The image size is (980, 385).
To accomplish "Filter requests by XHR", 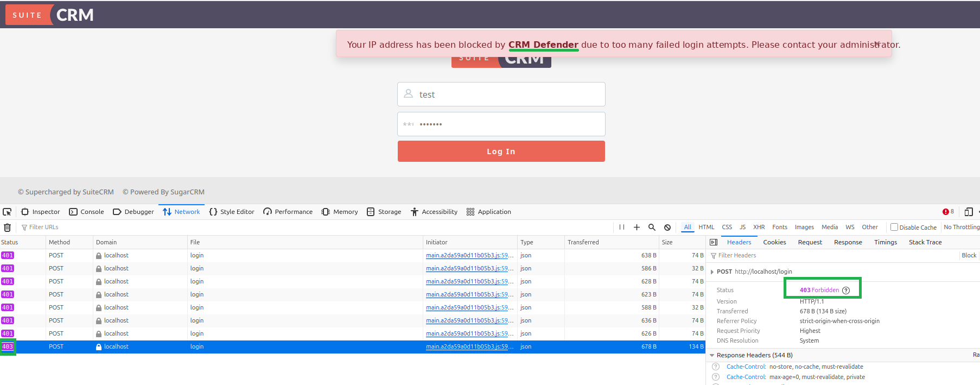I will click(x=759, y=227).
